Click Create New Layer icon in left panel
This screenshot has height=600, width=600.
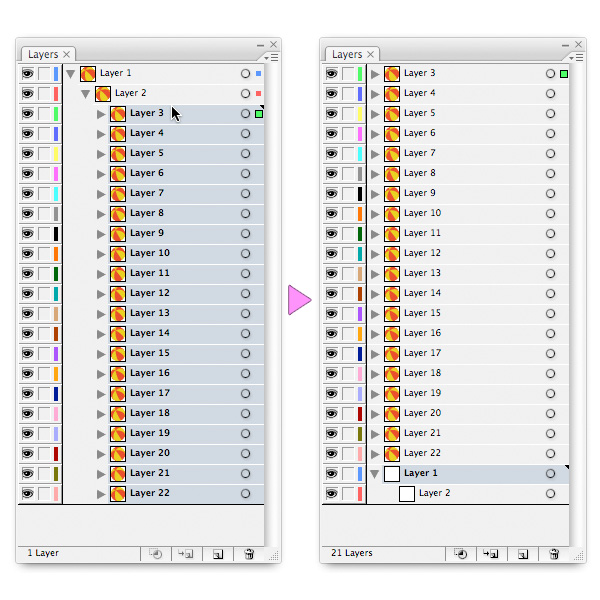218,554
